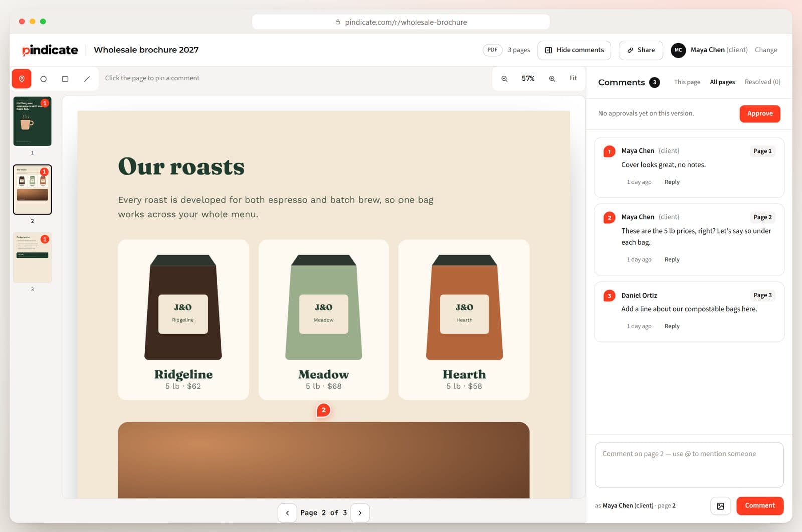Hide the comments panel

pos(574,50)
